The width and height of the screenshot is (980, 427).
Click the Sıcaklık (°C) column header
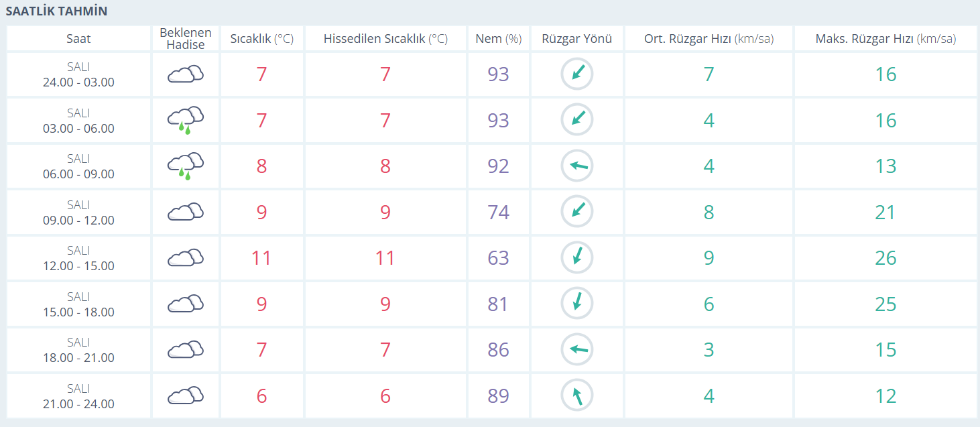pyautogui.click(x=262, y=39)
